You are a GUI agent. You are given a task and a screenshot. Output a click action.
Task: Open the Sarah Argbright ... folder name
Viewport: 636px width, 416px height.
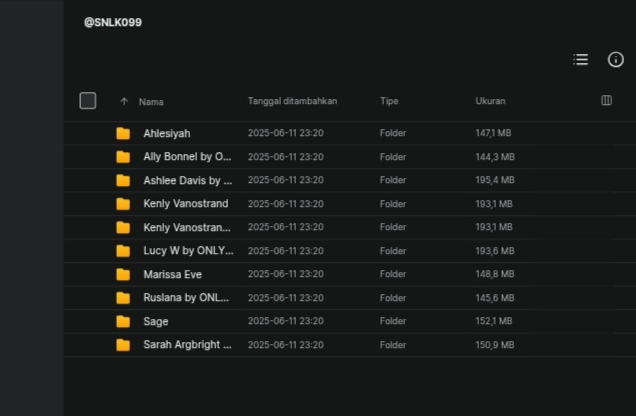coord(187,345)
